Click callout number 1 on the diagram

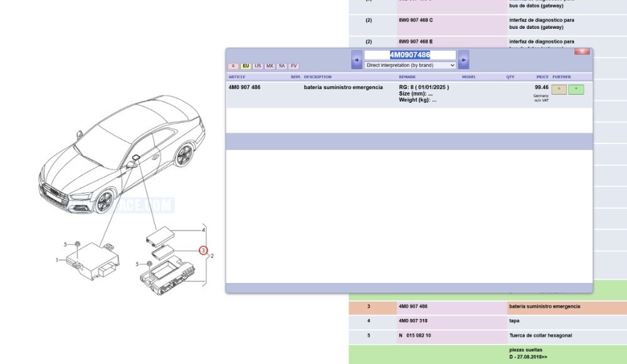(57, 260)
